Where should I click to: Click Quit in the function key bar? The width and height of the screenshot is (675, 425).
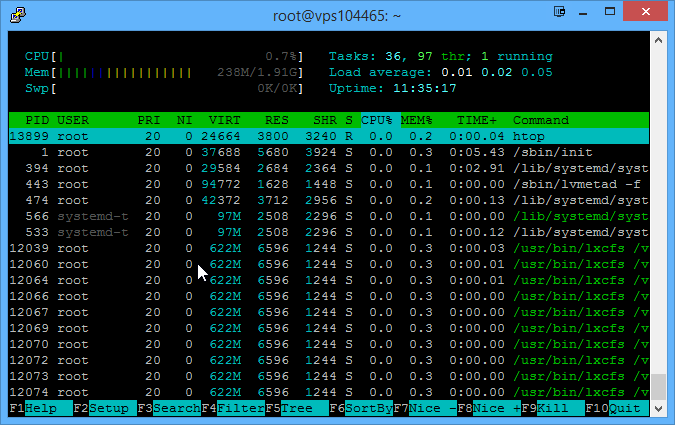[x=627, y=409]
